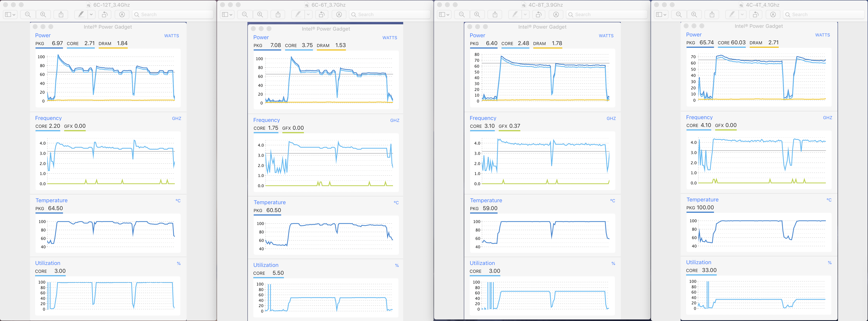Screen dimensions: 868x321
Task: Click DRAM power value 1.78 in 4C-8T window
Action: tap(557, 43)
